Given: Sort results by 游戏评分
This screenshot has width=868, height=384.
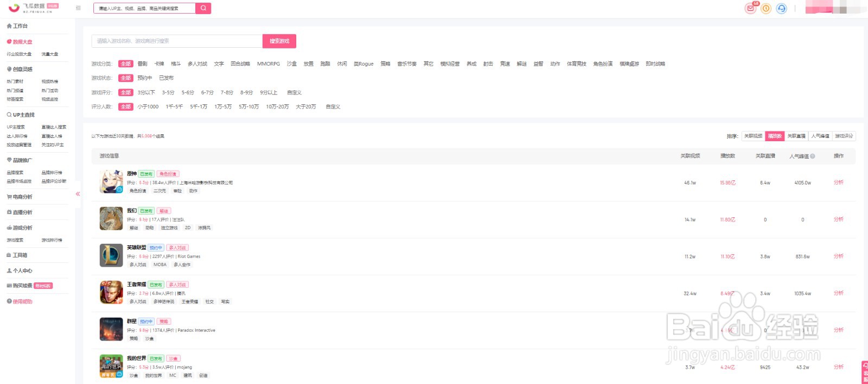Looking at the screenshot, I should pyautogui.click(x=844, y=136).
